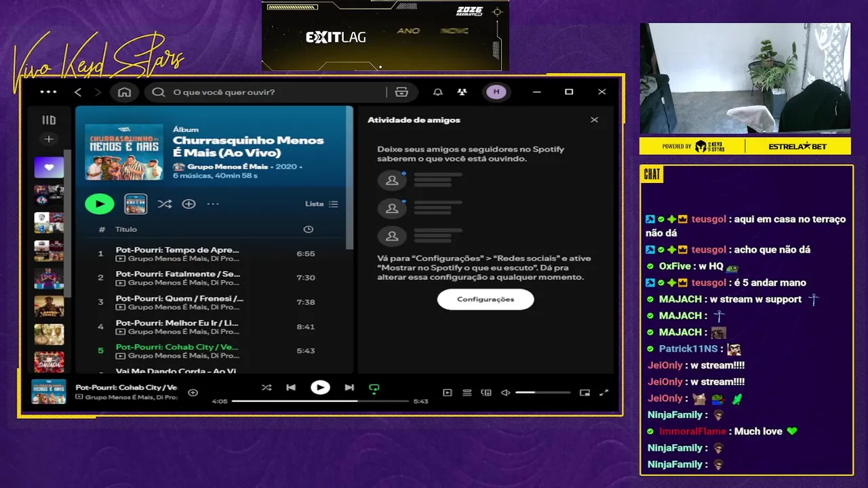Image resolution: width=868 pixels, height=488 pixels.
Task: Close the Atividade de amigos panel
Action: coord(594,120)
